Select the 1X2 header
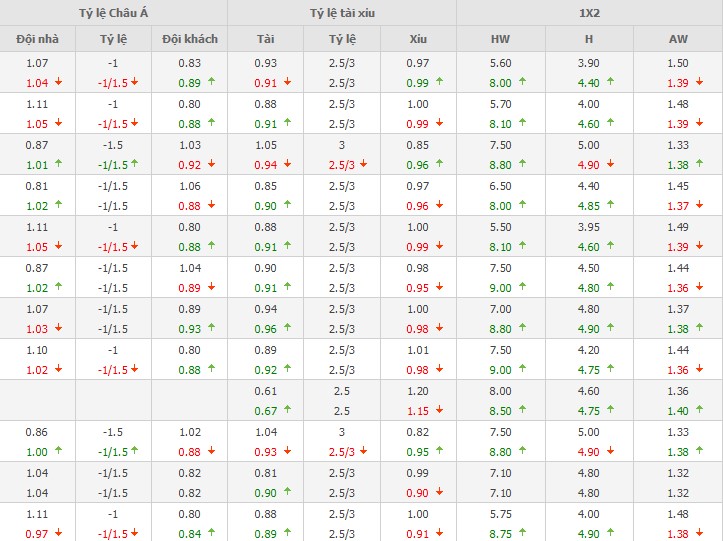Viewport: 723px width, 541px height. (588, 12)
